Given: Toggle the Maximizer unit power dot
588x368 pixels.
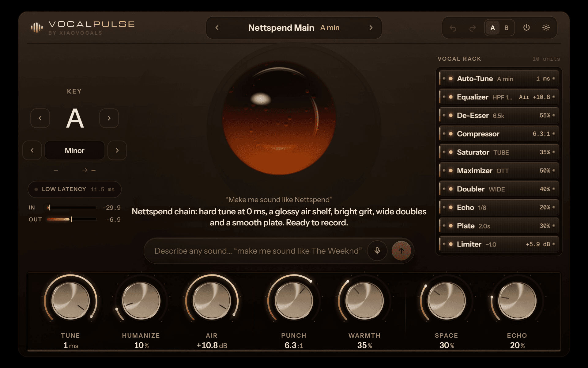Looking at the screenshot, I should [x=450, y=171].
